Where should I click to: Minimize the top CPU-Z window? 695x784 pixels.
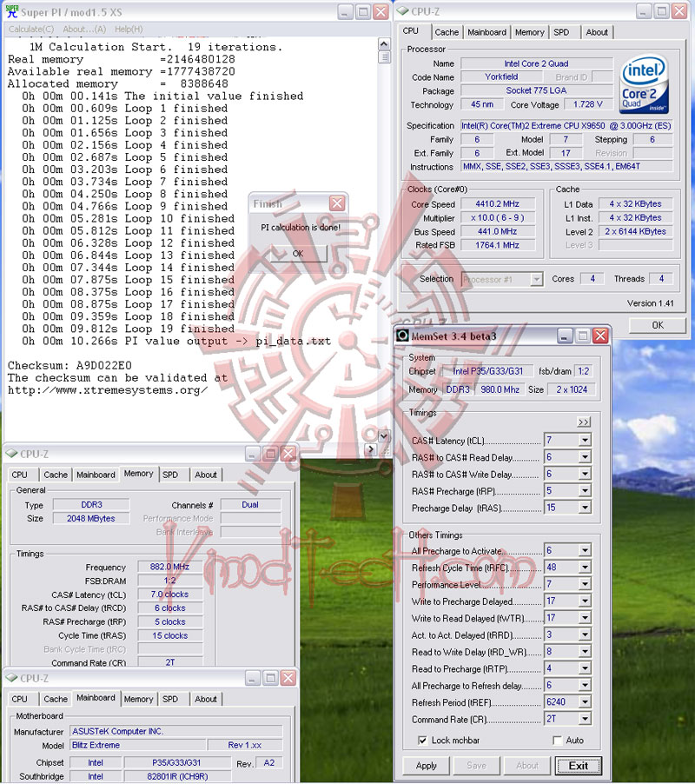point(644,11)
